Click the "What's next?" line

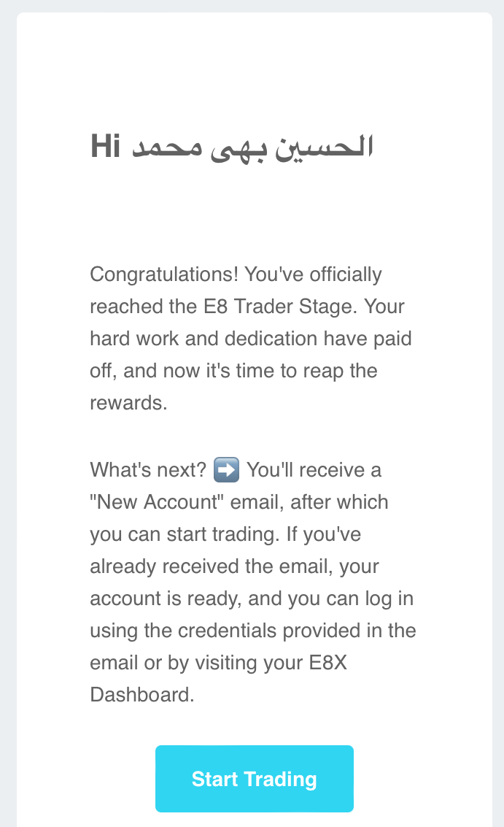coord(145,469)
